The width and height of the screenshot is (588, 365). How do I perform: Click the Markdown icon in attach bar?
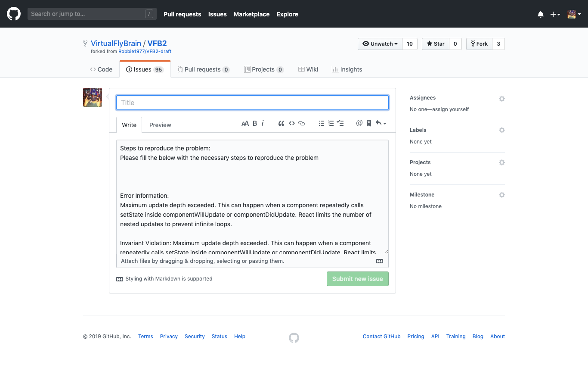pos(380,261)
